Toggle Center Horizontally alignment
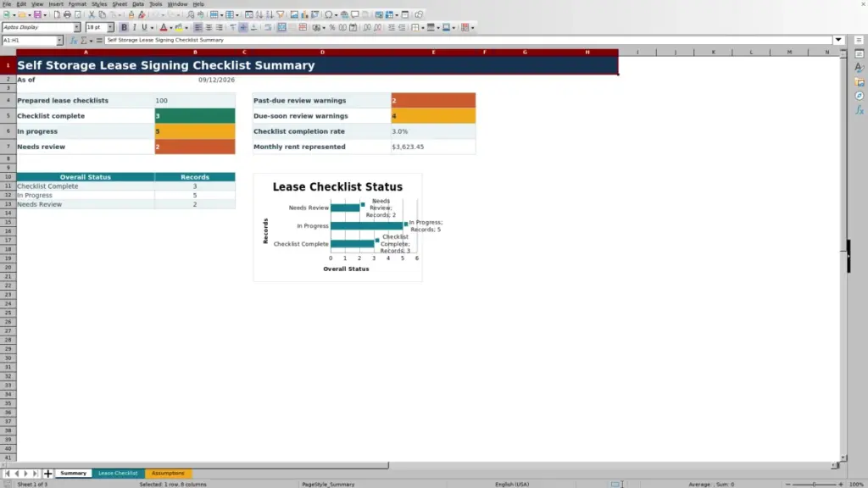This screenshot has width=868, height=488. click(x=209, y=28)
